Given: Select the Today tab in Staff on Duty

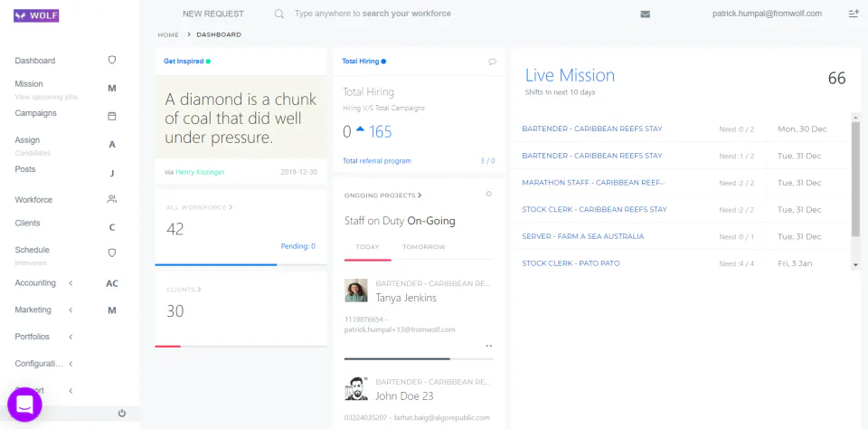Looking at the screenshot, I should pyautogui.click(x=367, y=247).
